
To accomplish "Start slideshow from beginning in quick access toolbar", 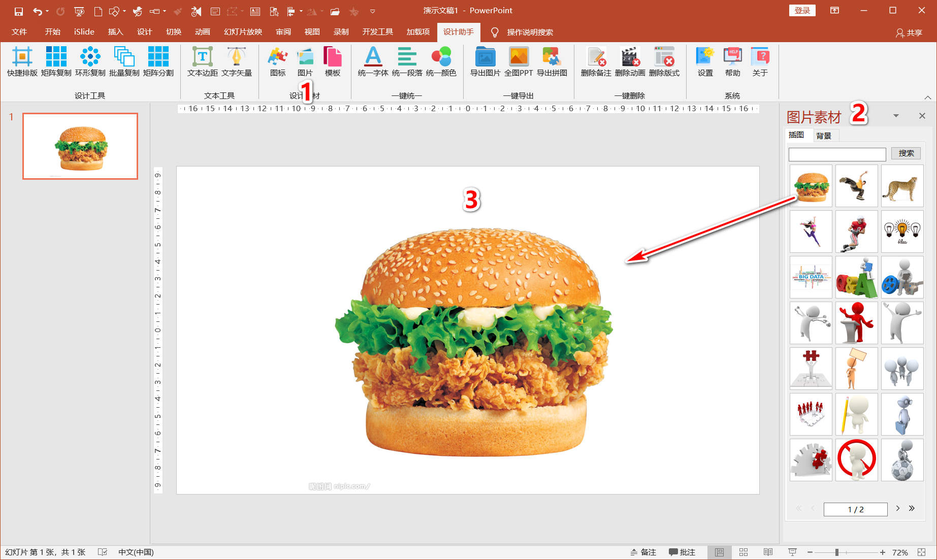I will pyautogui.click(x=79, y=11).
